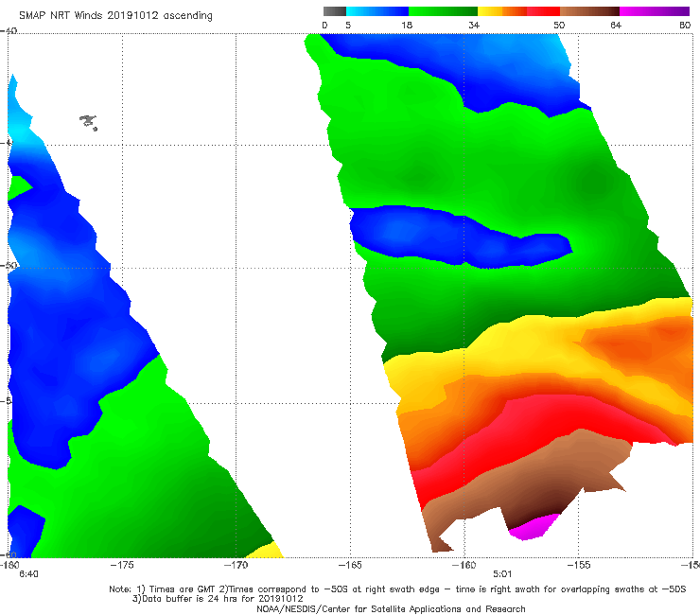Choose the yellow-orange segment of the color bar
The width and height of the screenshot is (700, 615).
point(502,11)
